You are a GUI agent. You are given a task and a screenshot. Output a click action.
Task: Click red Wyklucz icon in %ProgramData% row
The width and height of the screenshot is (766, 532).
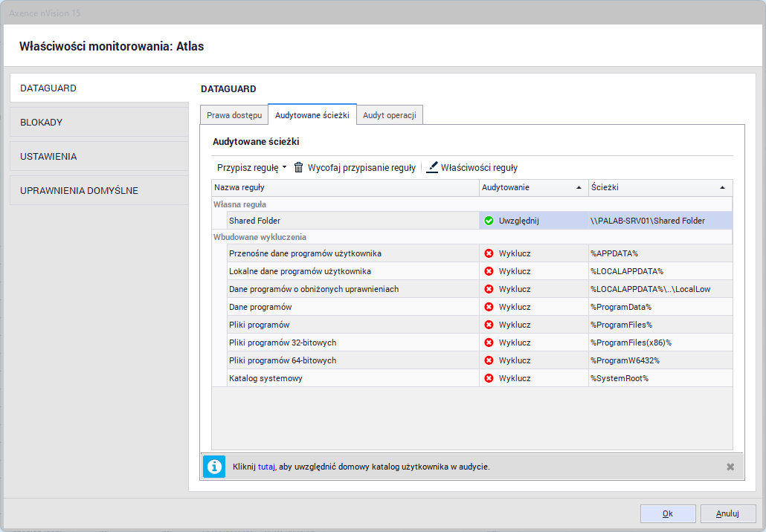(x=489, y=307)
